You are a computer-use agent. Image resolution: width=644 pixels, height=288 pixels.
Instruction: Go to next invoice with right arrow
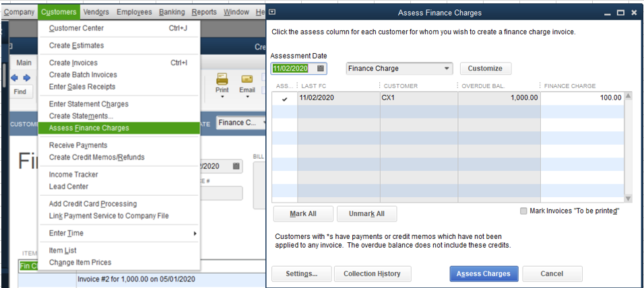tap(27, 77)
